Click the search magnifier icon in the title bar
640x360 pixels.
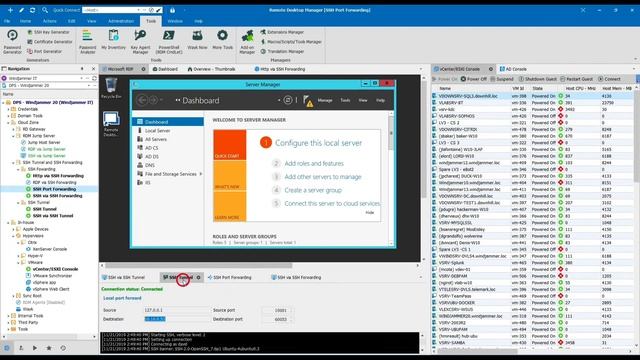[x=45, y=10]
